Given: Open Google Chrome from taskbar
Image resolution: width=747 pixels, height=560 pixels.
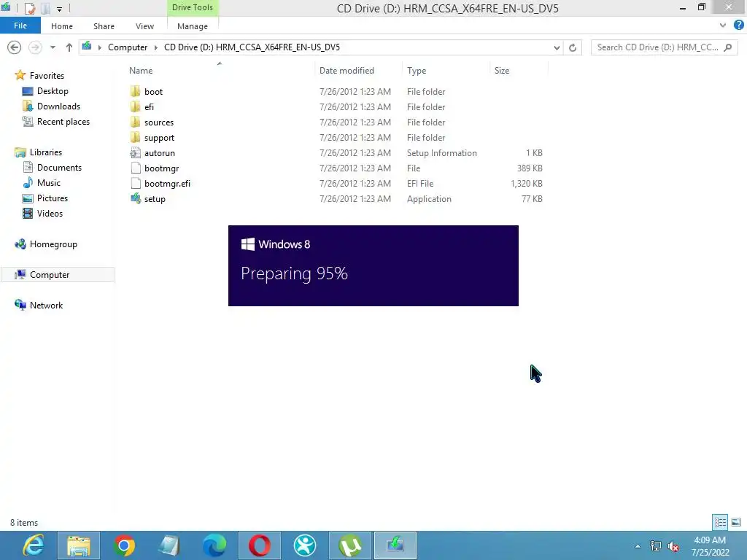Looking at the screenshot, I should (124, 545).
